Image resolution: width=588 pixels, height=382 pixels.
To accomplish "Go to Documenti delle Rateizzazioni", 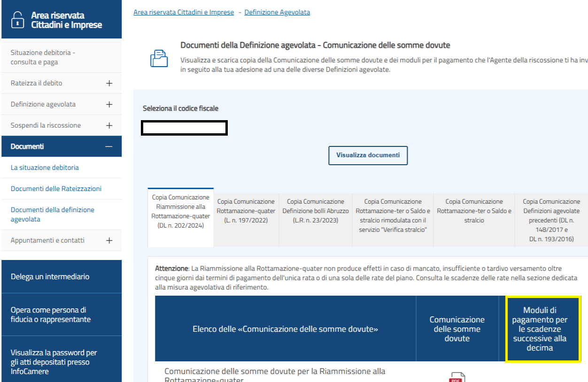I will click(x=56, y=189).
